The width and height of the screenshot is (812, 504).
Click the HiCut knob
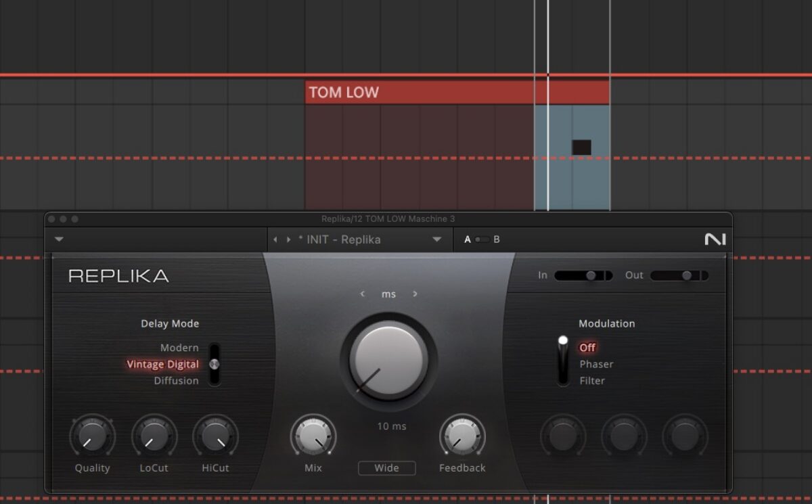[215, 436]
